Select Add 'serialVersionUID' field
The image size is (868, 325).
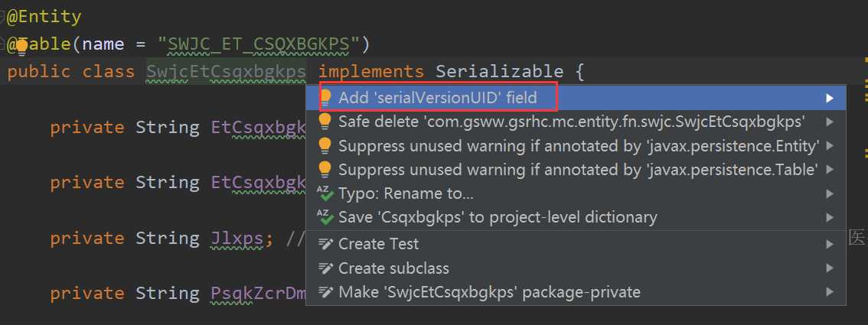(x=576, y=98)
